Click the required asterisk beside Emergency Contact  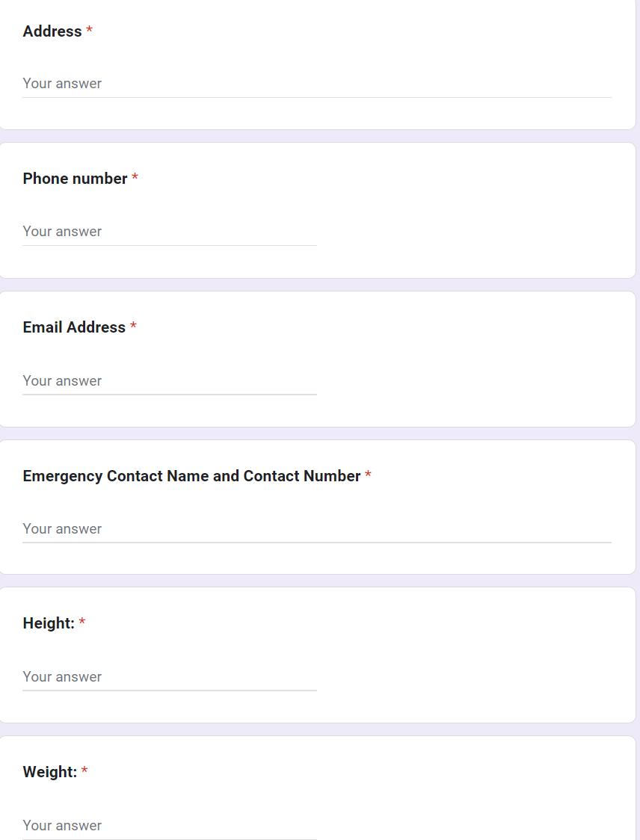[369, 475]
